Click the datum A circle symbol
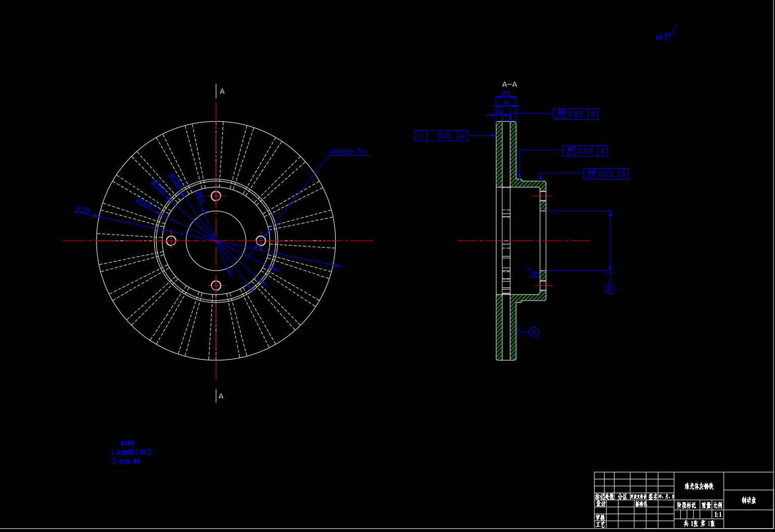 pyautogui.click(x=534, y=332)
